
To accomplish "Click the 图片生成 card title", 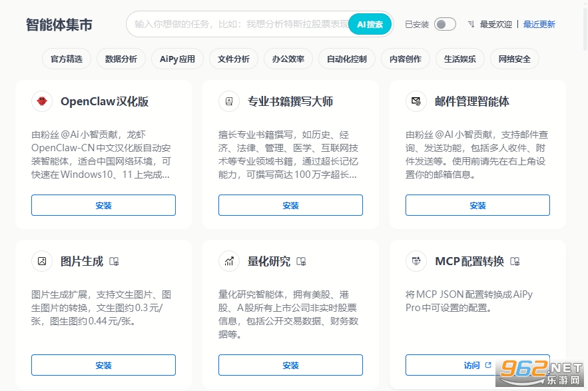I will (x=82, y=261).
